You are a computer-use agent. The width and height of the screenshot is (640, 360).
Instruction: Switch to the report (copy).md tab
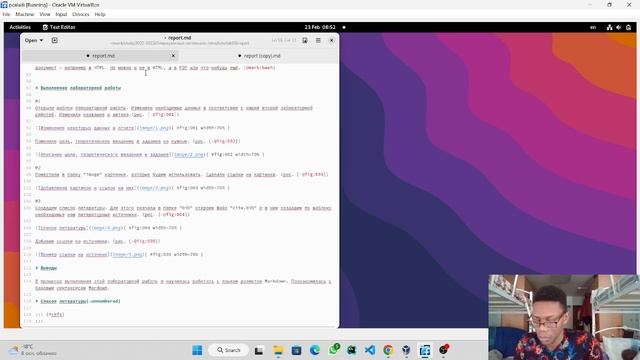click(259, 56)
